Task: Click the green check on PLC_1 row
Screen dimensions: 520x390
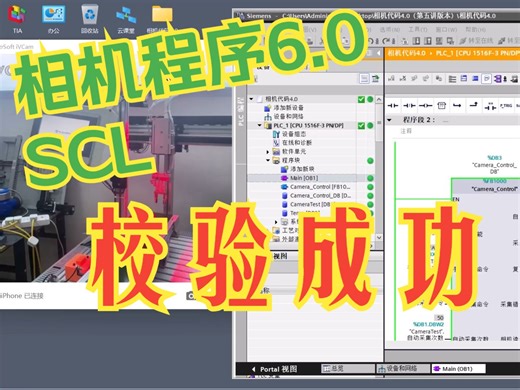Action: [361, 125]
